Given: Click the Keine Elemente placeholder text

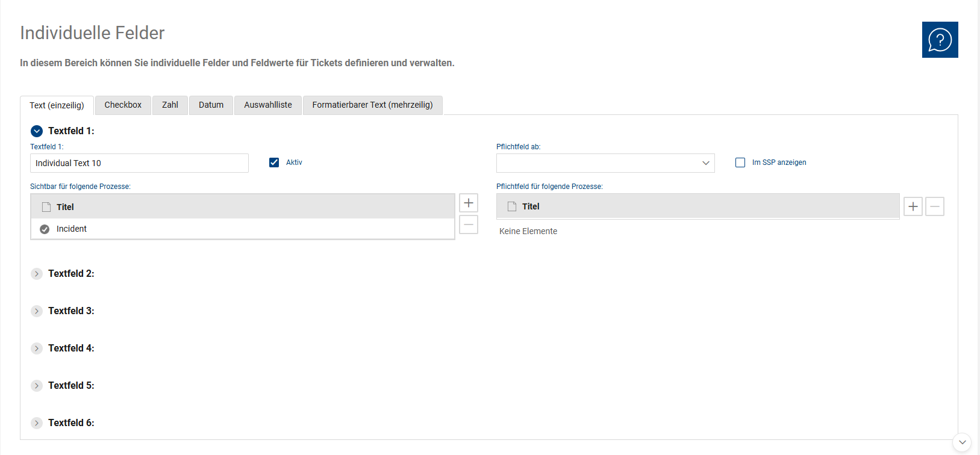Looking at the screenshot, I should pyautogui.click(x=528, y=231).
